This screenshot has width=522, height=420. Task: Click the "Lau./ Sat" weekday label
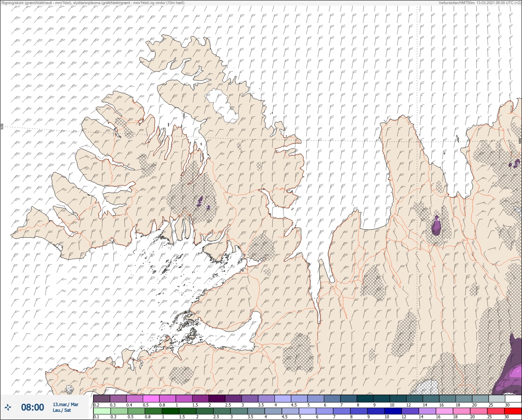coord(62,410)
